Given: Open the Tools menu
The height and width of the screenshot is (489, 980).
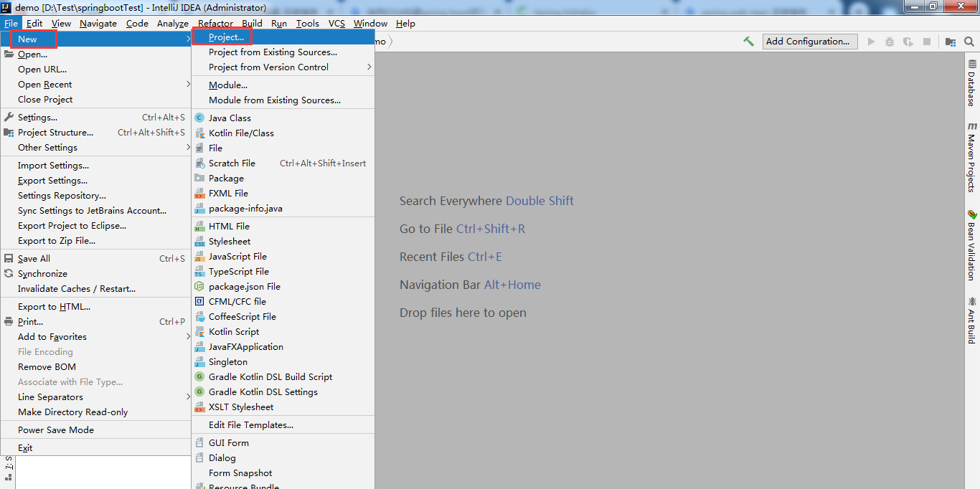Looking at the screenshot, I should pos(307,23).
